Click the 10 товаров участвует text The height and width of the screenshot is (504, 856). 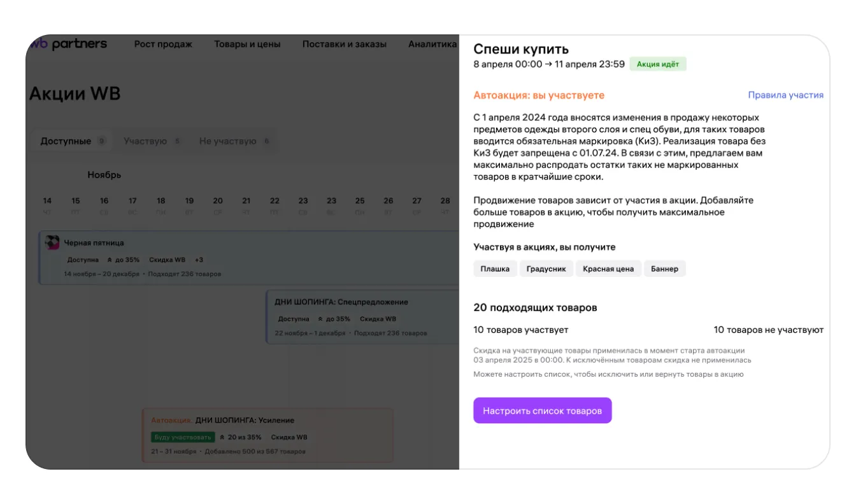(x=521, y=330)
